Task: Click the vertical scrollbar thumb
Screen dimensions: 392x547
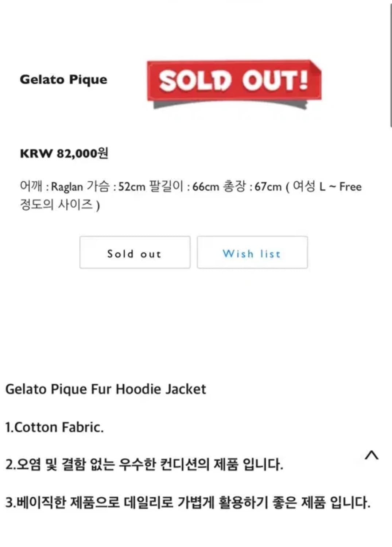Action: pos(390,66)
